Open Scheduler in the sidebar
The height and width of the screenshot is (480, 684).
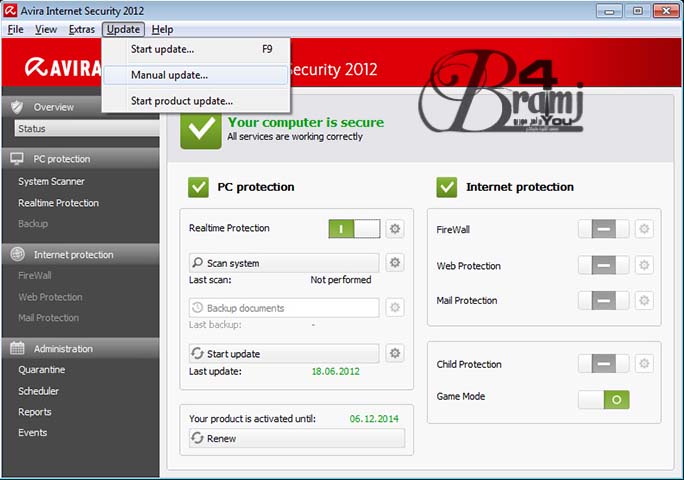[38, 391]
